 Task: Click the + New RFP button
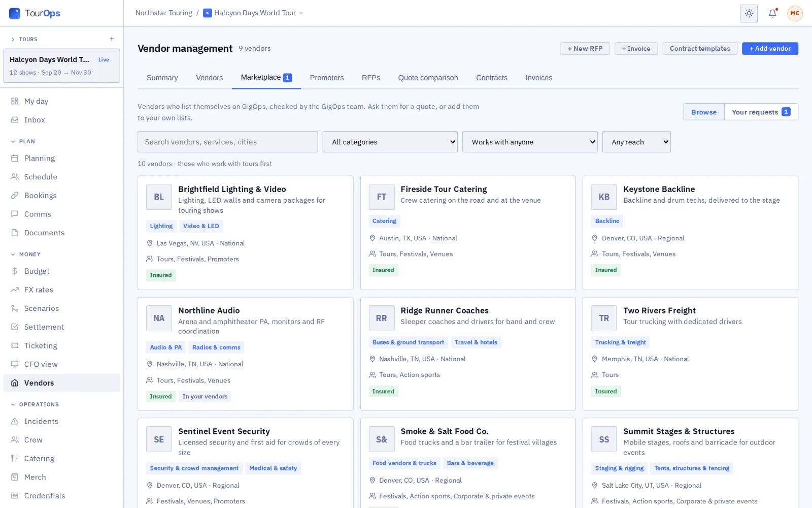[x=585, y=48]
